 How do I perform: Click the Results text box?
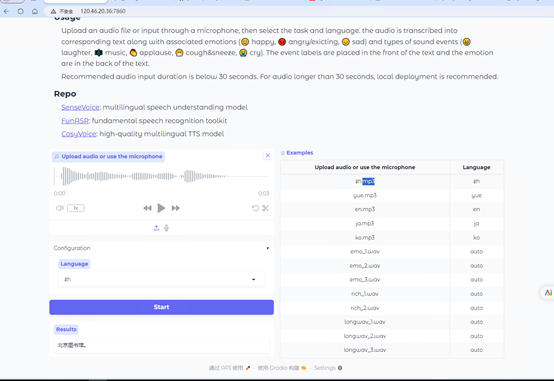[161, 345]
